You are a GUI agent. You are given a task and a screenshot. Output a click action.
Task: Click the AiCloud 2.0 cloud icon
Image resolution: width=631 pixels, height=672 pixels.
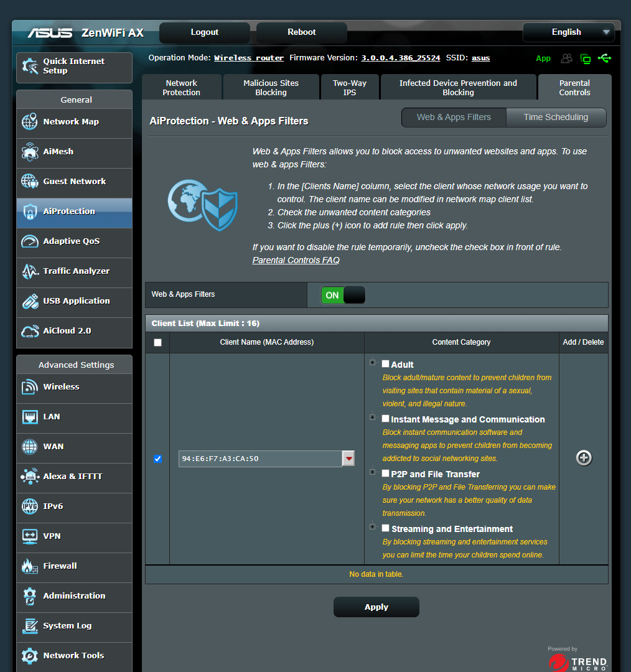(30, 331)
